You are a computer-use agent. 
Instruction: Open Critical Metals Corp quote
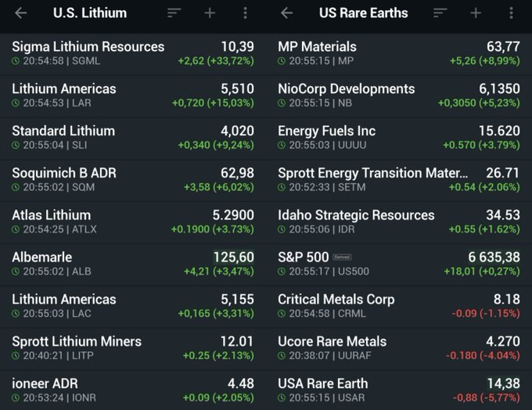[x=399, y=307]
